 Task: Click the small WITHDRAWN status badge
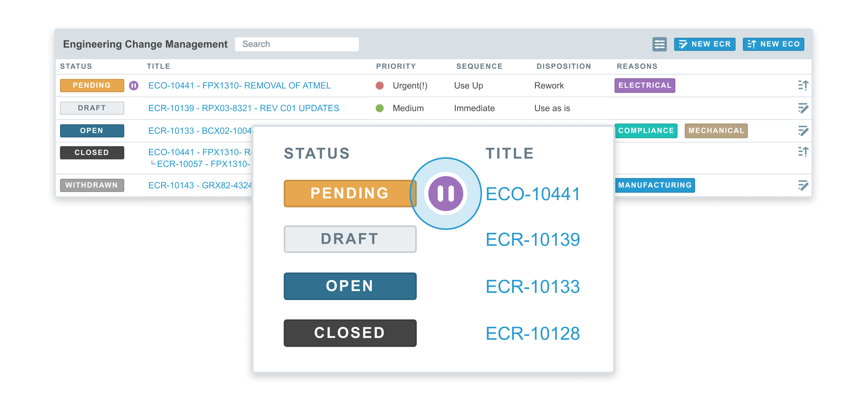point(92,185)
